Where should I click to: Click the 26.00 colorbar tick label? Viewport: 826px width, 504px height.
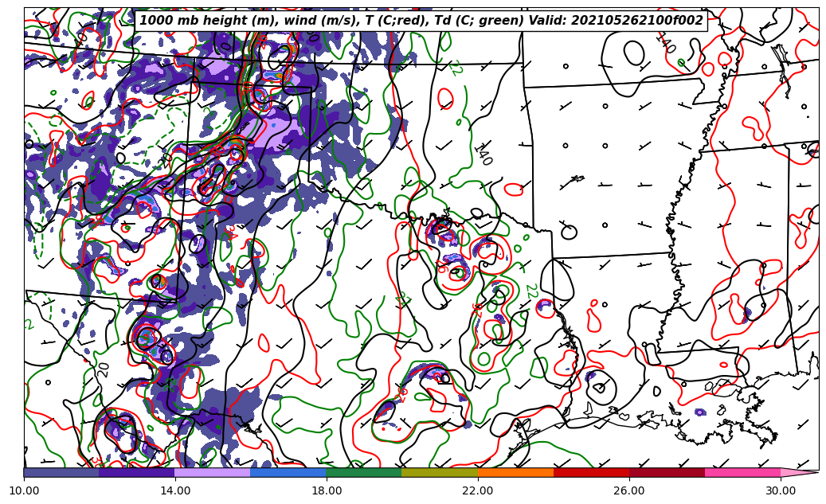629,490
